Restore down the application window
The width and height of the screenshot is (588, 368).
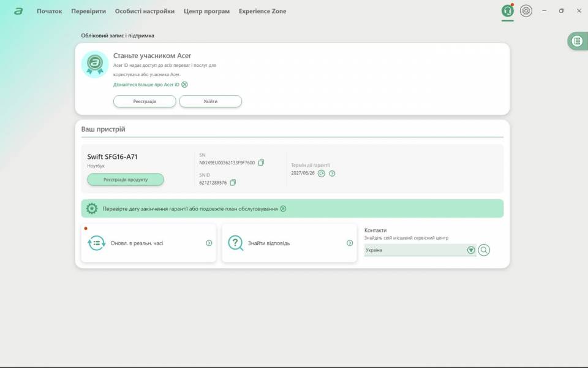(562, 11)
